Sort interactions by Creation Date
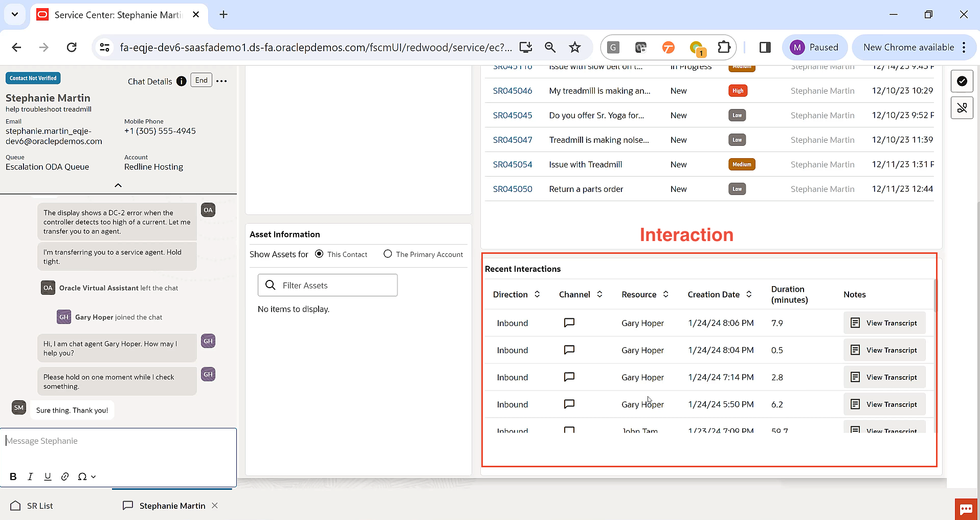The height and width of the screenshot is (520, 980). (x=749, y=294)
